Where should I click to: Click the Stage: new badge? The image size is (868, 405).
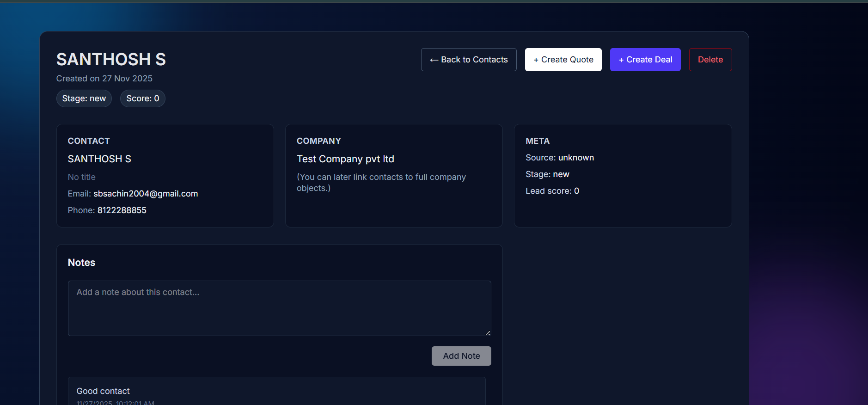84,98
